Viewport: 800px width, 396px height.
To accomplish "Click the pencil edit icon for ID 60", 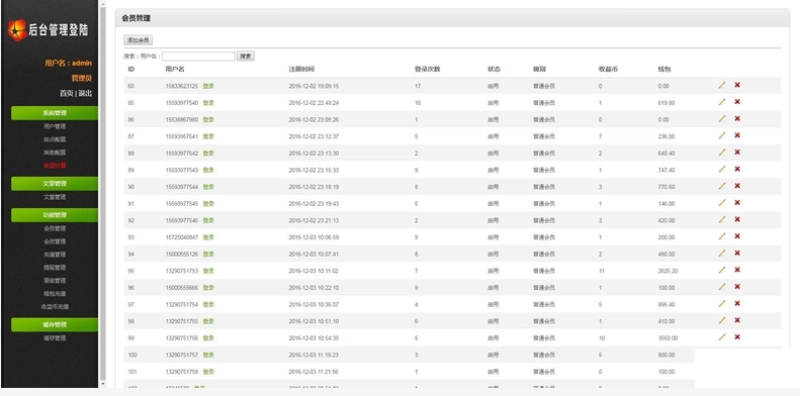I will [721, 85].
